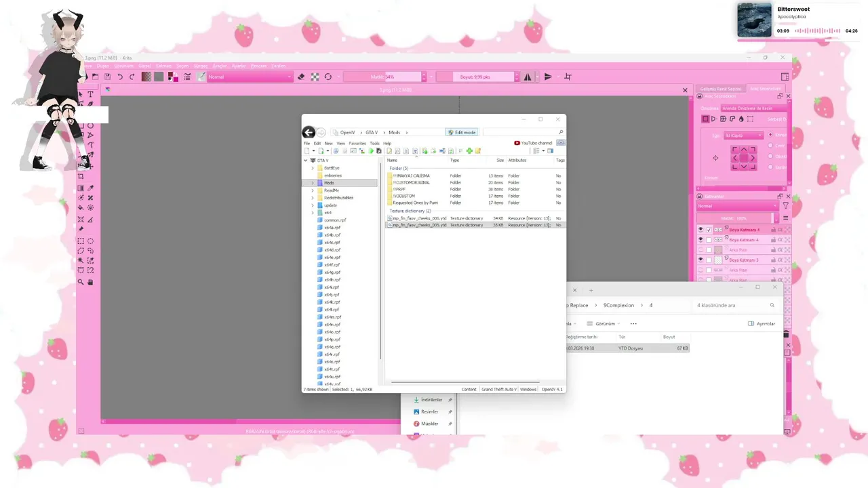868x488 pixels.
Task: Click reload brush preset icon
Action: pos(328,77)
